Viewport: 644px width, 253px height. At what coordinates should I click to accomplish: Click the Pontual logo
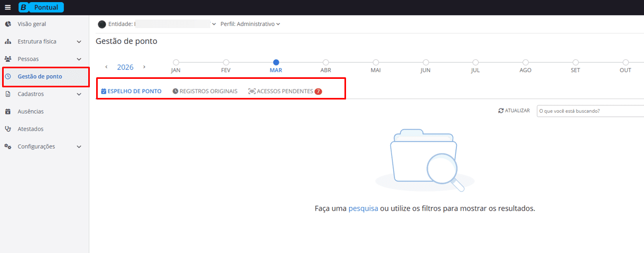point(41,7)
